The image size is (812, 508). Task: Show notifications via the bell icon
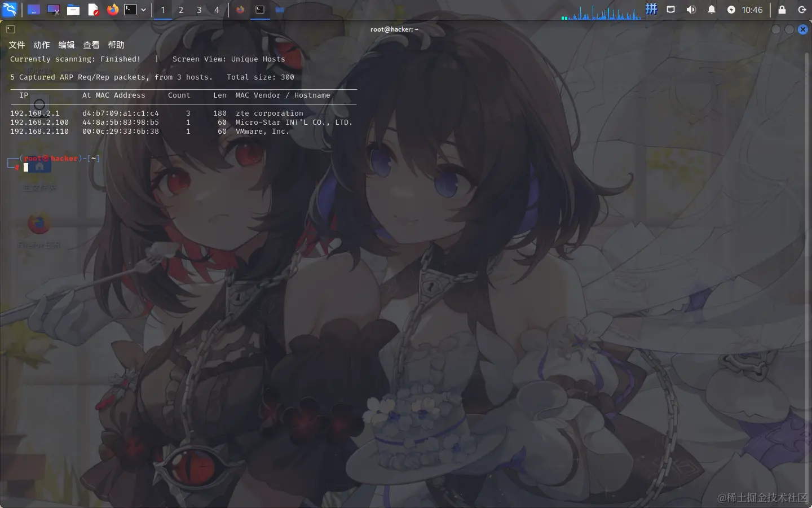pos(712,10)
